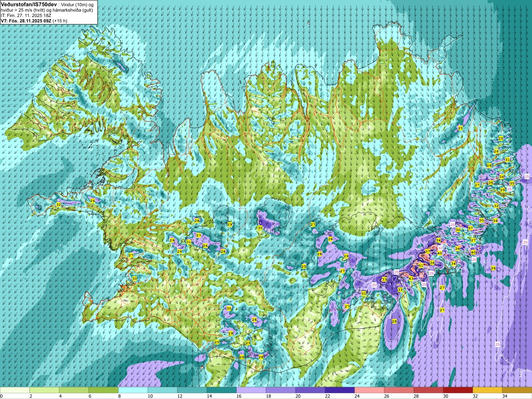Select the 0–2 m/s pale yellow legend swatch
Image resolution: width=532 pixels, height=399 pixels.
tap(15, 390)
